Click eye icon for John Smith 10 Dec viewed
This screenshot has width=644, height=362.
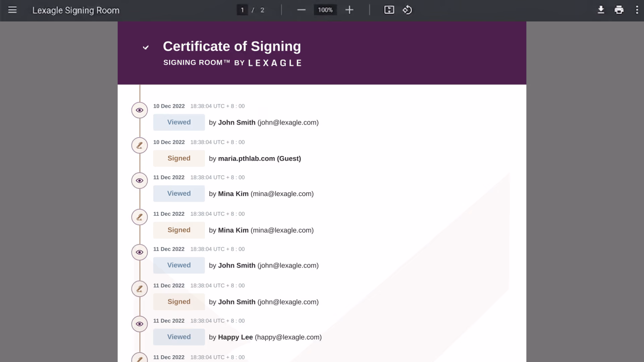point(140,110)
